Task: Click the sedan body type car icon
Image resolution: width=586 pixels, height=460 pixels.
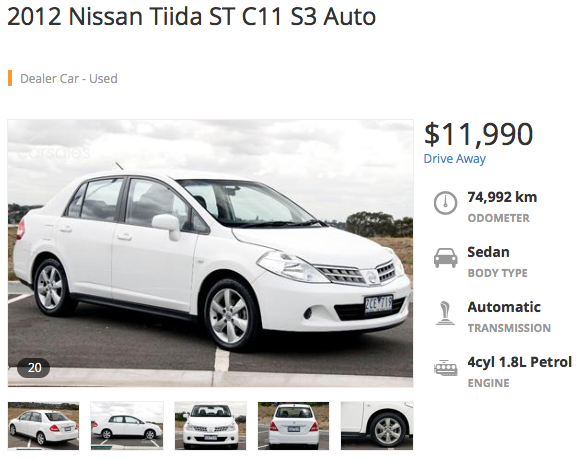Action: tap(445, 258)
